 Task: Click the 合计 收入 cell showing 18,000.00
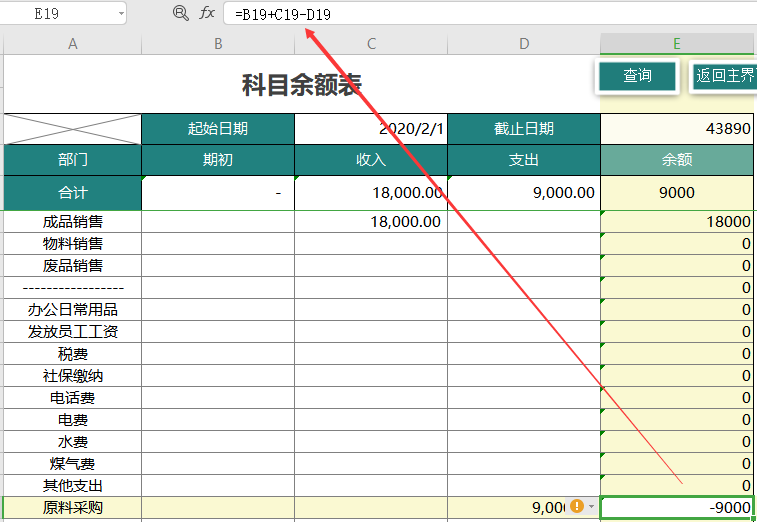click(371, 193)
